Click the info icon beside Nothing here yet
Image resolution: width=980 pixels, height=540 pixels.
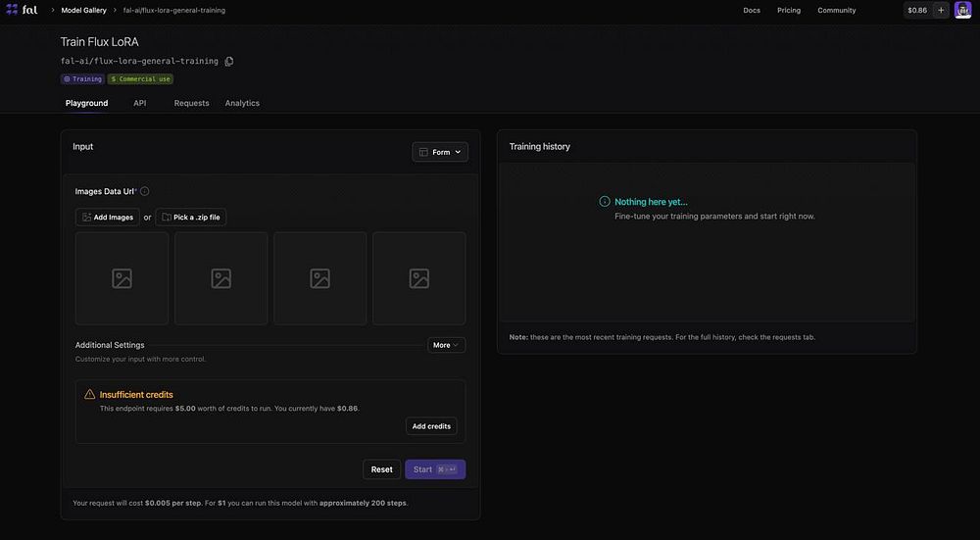tap(605, 201)
